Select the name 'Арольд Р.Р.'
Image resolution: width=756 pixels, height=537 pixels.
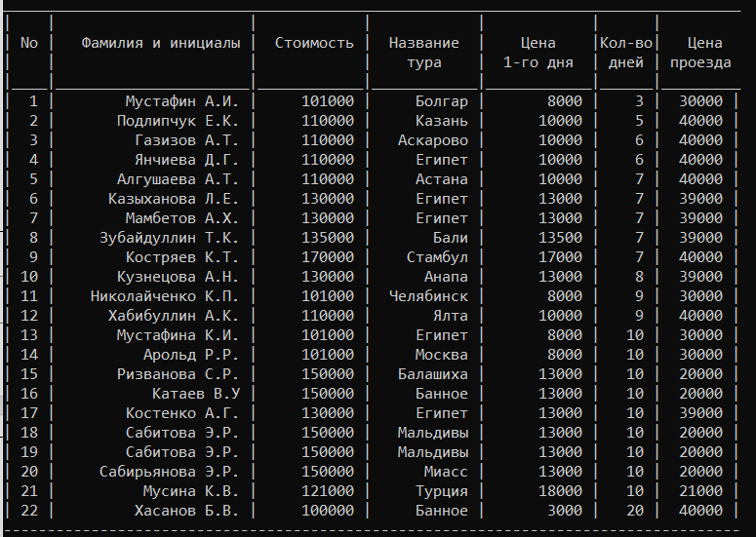191,355
